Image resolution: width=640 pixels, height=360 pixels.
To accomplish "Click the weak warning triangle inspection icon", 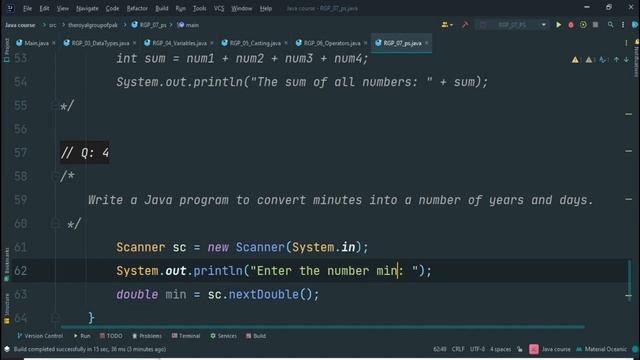I will pos(589,60).
